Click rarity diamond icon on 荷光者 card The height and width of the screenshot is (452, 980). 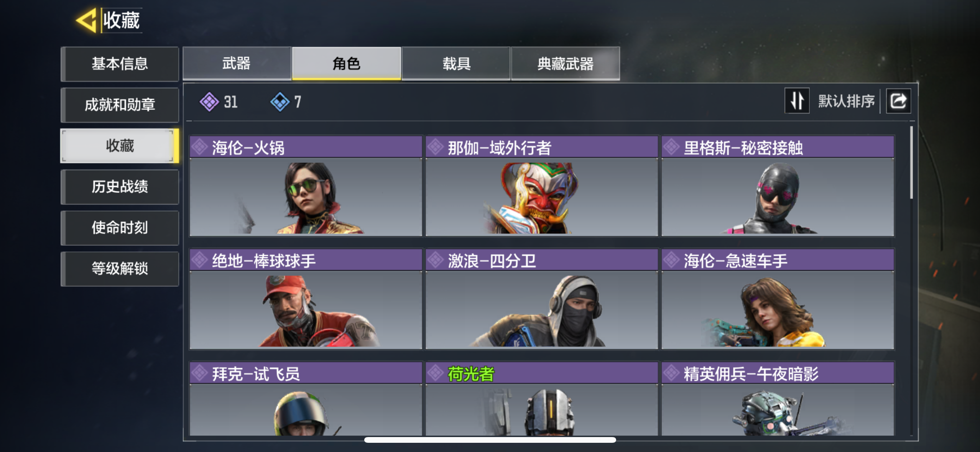pyautogui.click(x=436, y=373)
